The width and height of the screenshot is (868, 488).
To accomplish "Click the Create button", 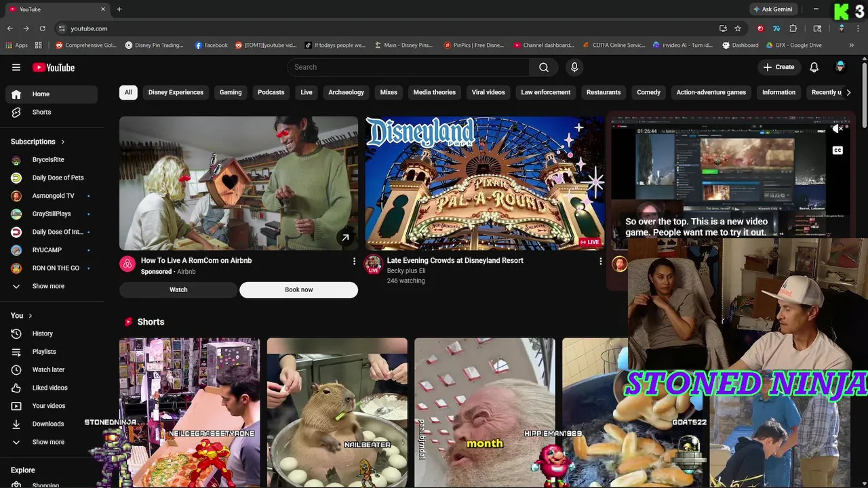I will (x=778, y=67).
